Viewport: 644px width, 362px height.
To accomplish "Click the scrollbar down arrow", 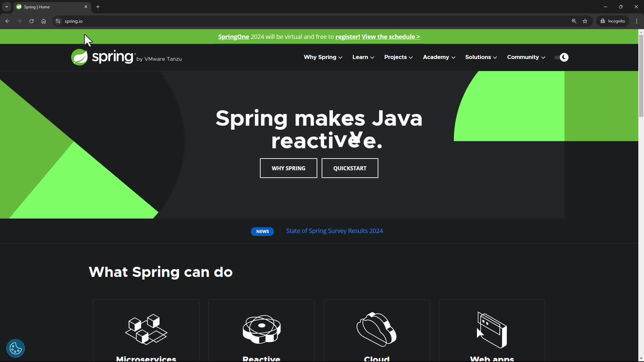I will coord(641,359).
